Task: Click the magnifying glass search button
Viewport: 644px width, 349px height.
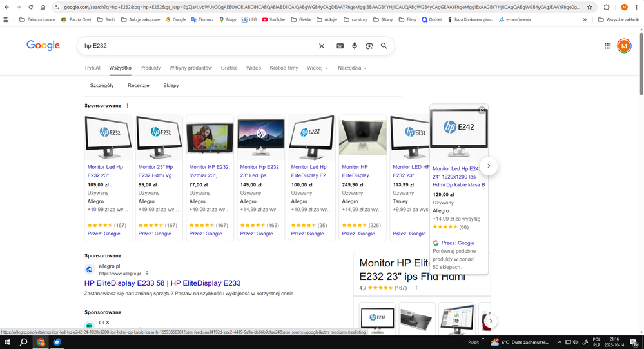Action: pos(384,46)
